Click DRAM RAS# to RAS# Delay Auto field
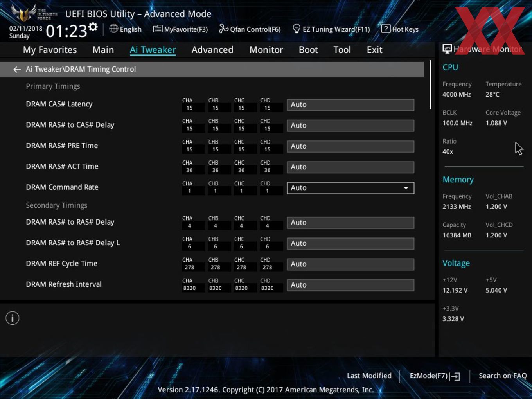 point(350,223)
